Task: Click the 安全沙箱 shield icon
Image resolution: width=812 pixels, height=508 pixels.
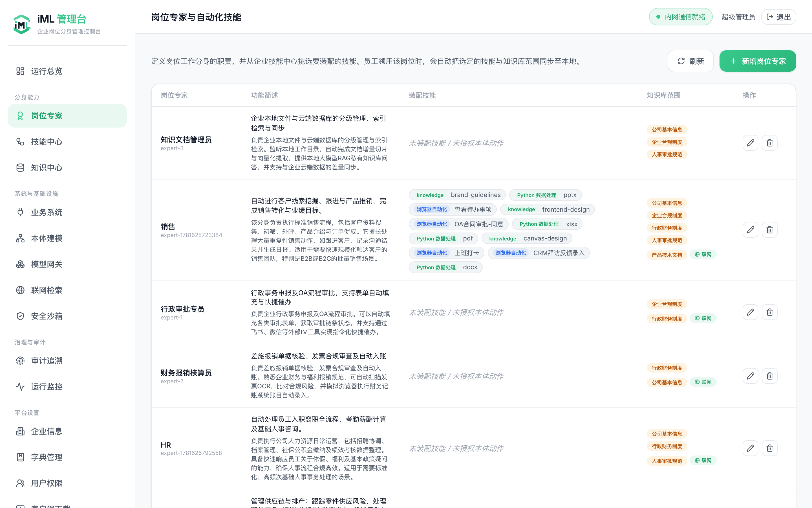Action: [20, 316]
